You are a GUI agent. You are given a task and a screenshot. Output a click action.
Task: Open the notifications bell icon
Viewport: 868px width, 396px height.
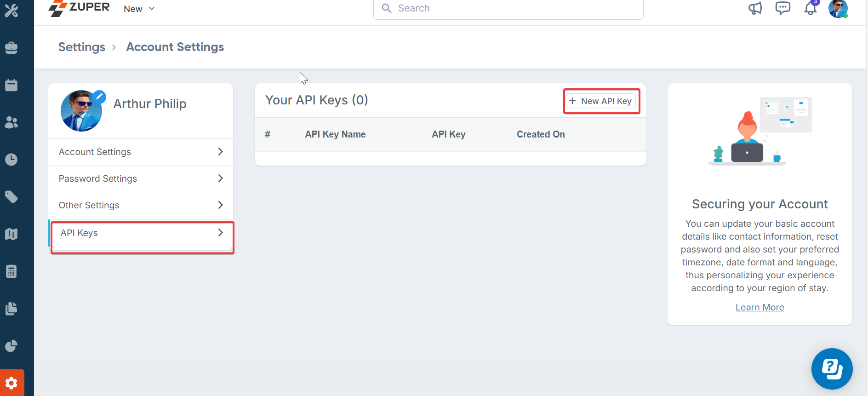click(x=811, y=8)
